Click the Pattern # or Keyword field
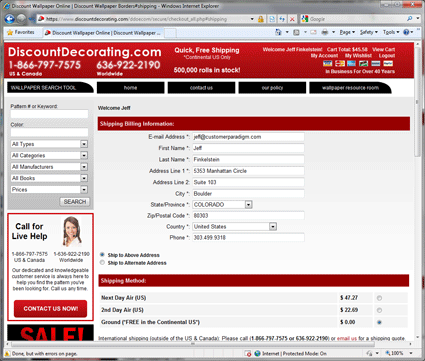425x361 pixels. [x=49, y=114]
